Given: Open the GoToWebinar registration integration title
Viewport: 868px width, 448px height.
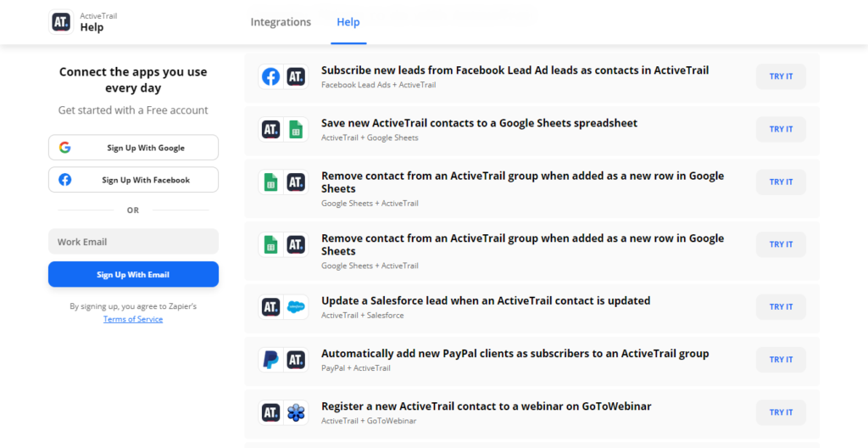Looking at the screenshot, I should point(486,406).
